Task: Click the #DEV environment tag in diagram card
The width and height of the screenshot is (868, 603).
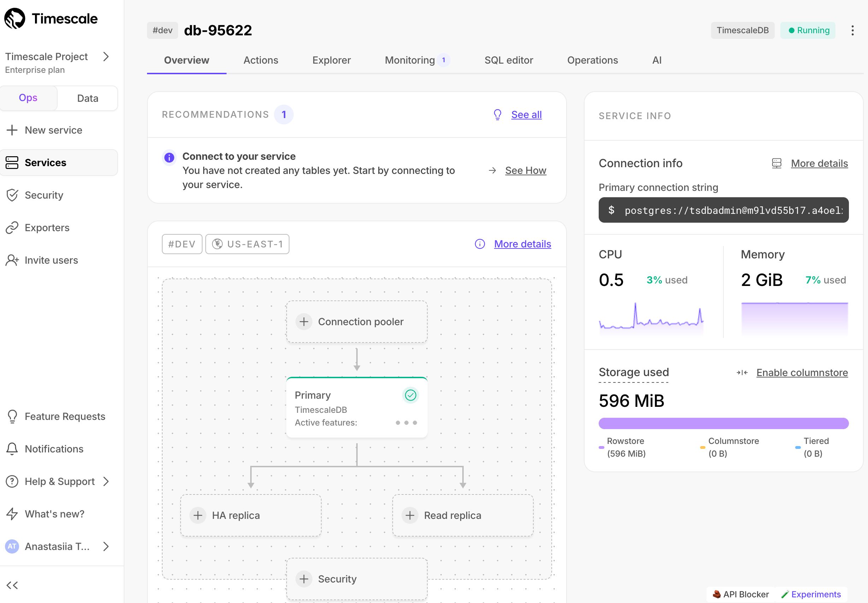Action: [182, 244]
